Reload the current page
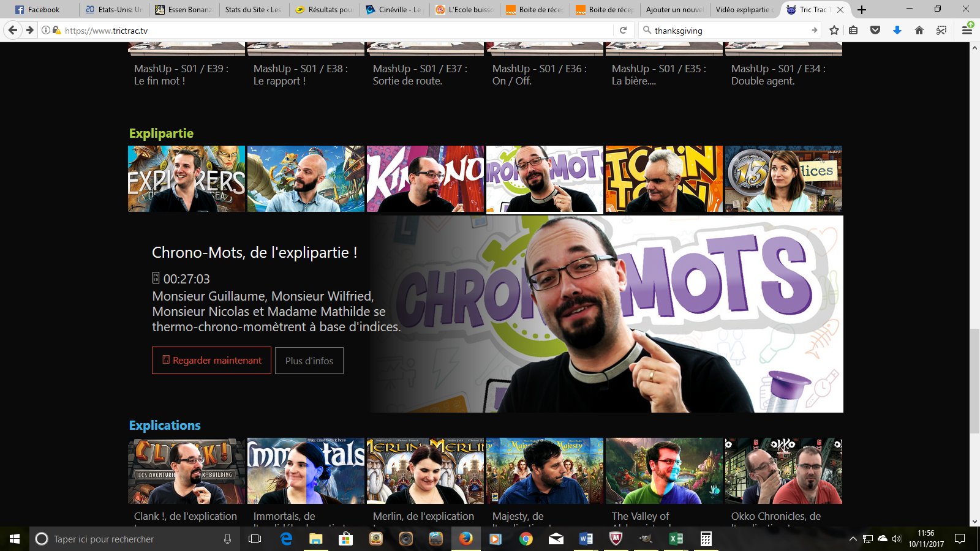Viewport: 980px width, 551px height. (x=623, y=30)
